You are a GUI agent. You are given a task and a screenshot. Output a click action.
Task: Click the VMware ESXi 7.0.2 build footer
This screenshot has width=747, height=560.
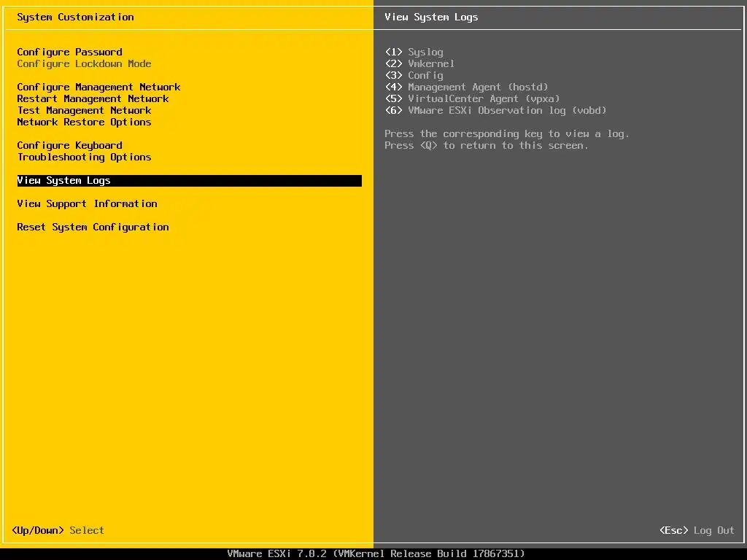pyautogui.click(x=376, y=554)
